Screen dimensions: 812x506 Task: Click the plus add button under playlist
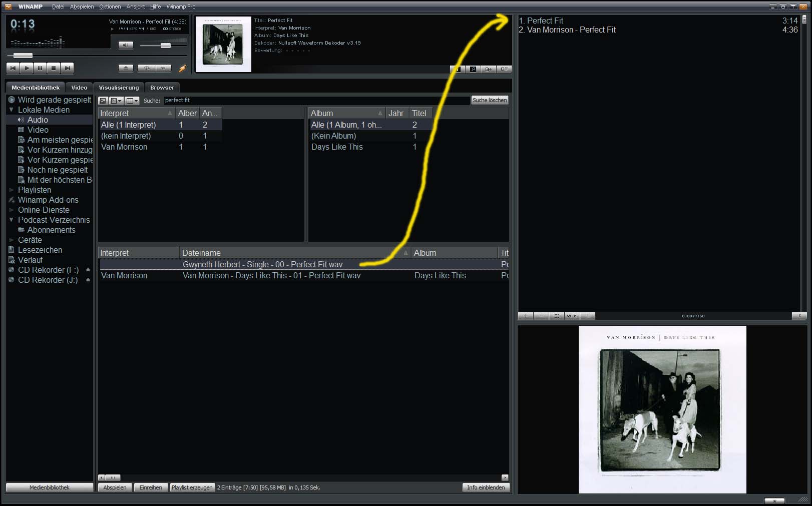click(x=526, y=316)
